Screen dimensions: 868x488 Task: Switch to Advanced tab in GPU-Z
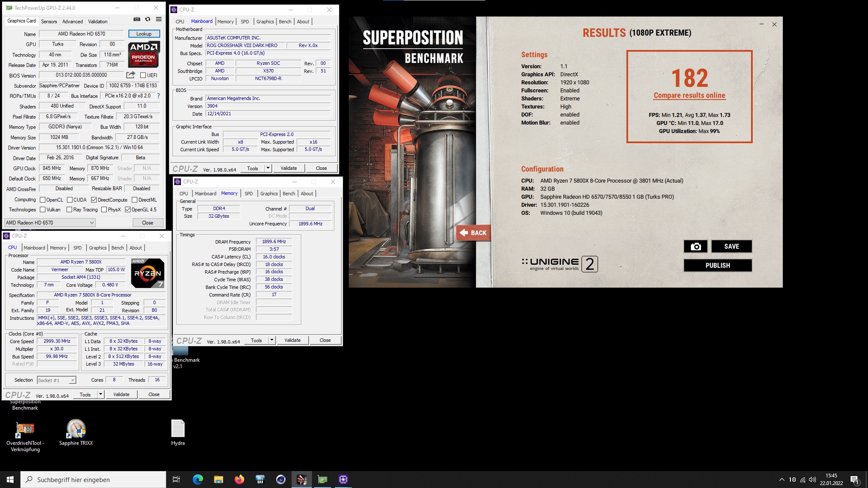(x=72, y=22)
